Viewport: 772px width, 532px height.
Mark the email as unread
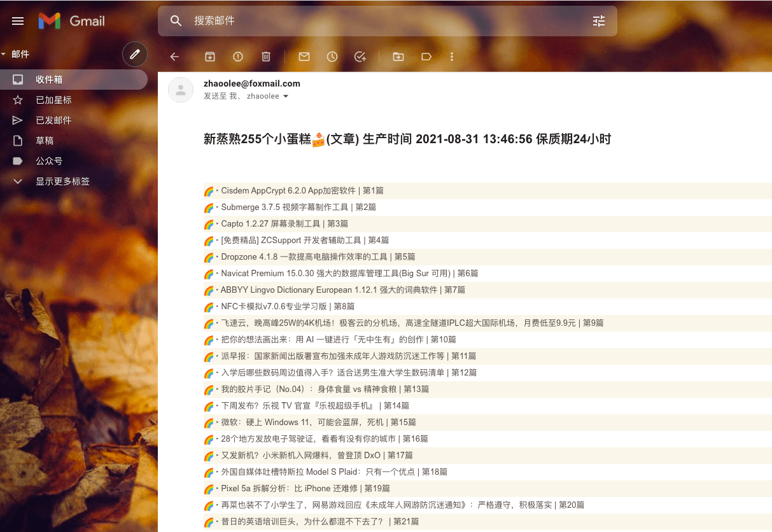[304, 57]
